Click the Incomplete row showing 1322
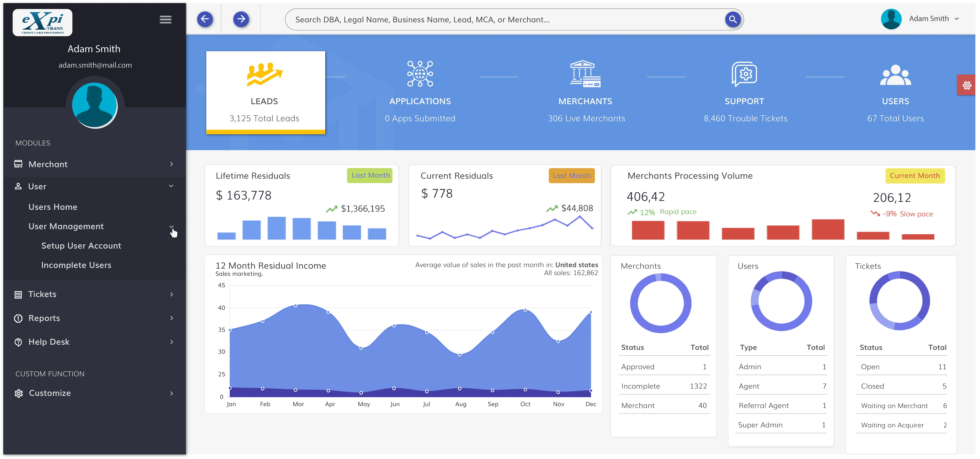The width and height of the screenshot is (980, 459). [x=664, y=386]
